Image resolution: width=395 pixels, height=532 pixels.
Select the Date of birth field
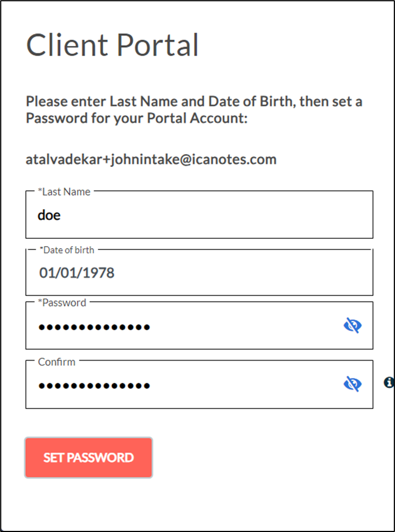click(199, 273)
